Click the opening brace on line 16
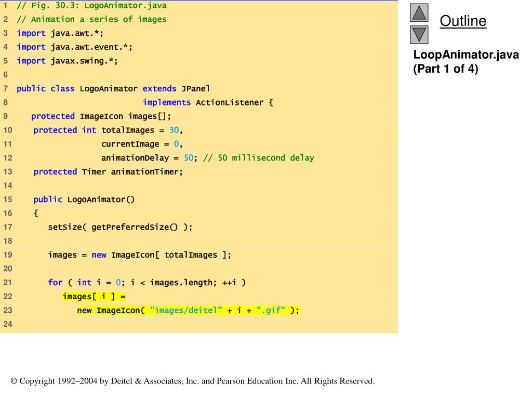The height and width of the screenshot is (399, 532). 36,213
